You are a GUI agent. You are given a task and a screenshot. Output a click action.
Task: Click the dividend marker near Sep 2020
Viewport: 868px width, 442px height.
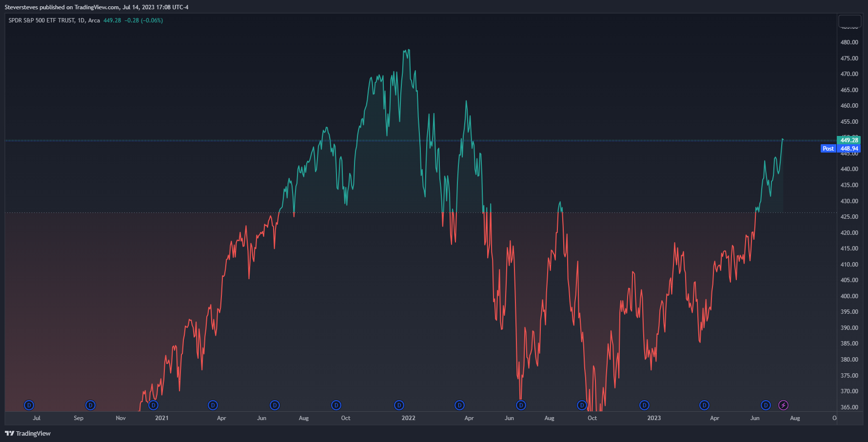90,405
